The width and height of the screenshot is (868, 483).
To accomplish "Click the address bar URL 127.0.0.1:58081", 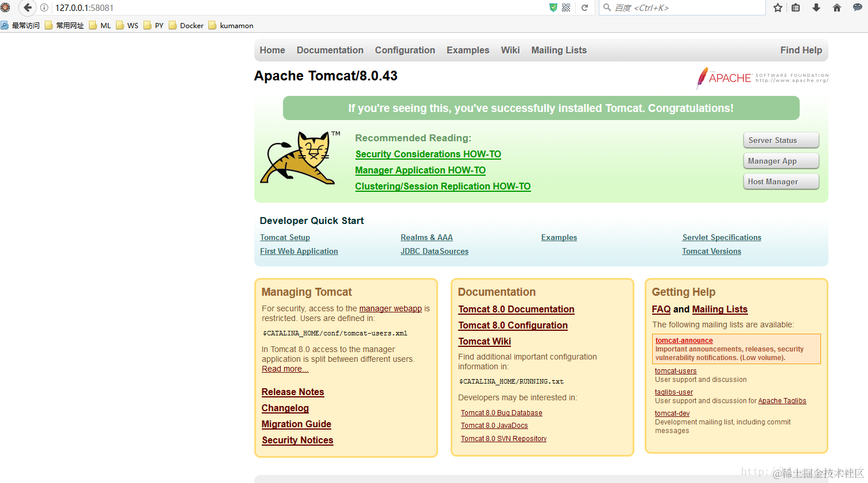I will pos(84,8).
